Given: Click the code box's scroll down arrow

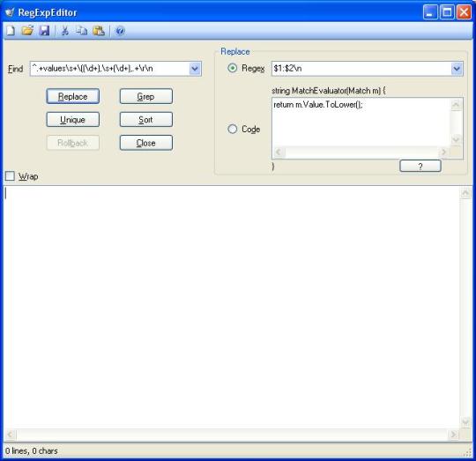Looking at the screenshot, I should [x=456, y=139].
